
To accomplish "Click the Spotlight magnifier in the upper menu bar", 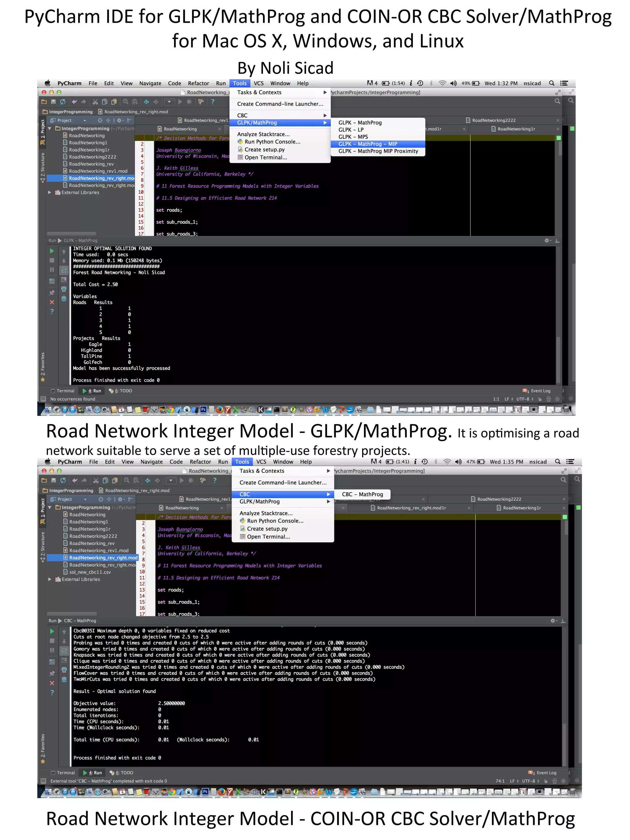I will 551,83.
